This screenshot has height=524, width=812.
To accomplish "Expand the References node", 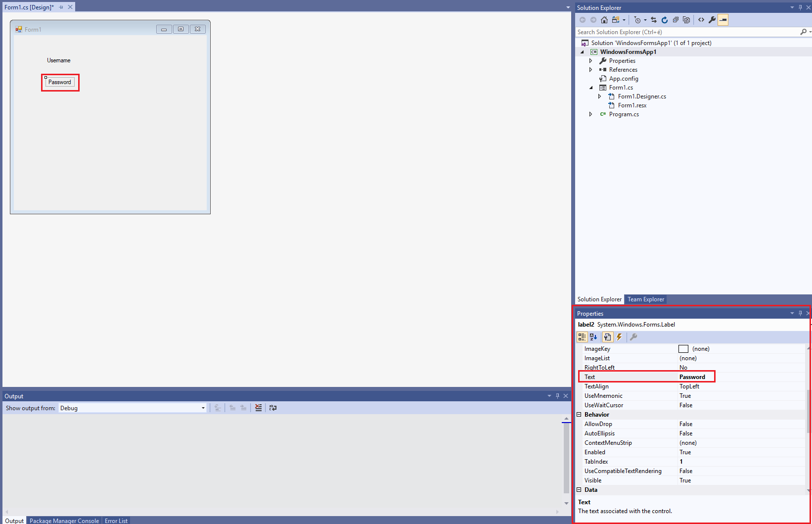I will [x=590, y=70].
